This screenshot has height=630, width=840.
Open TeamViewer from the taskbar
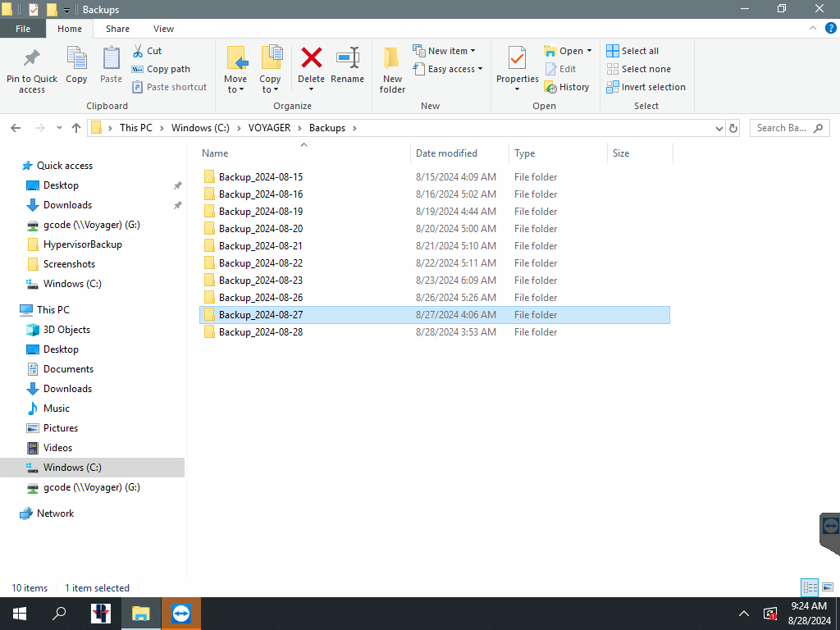point(181,614)
